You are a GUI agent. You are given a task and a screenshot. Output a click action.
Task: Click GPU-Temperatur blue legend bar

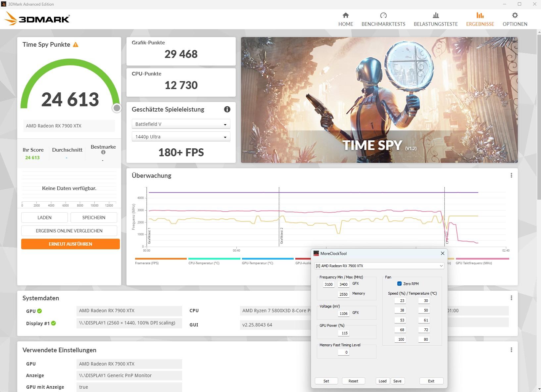(268, 259)
